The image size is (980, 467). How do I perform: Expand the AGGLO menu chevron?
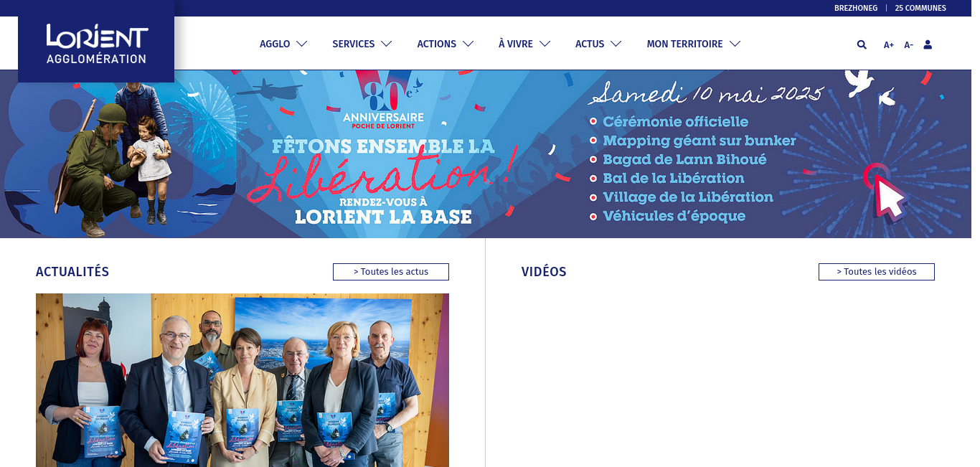(302, 44)
